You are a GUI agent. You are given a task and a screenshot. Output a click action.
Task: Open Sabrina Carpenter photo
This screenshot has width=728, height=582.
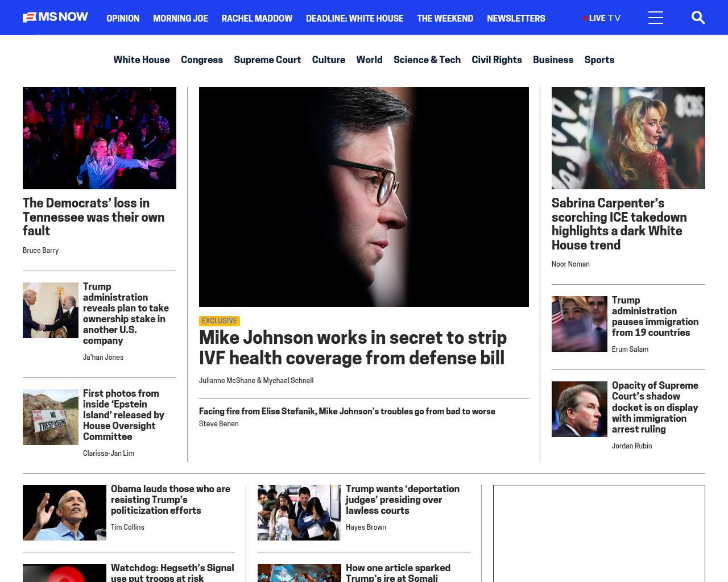click(x=628, y=138)
